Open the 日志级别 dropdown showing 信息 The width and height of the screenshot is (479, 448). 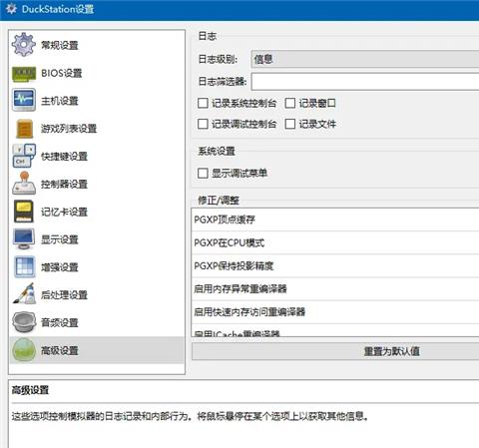365,59
